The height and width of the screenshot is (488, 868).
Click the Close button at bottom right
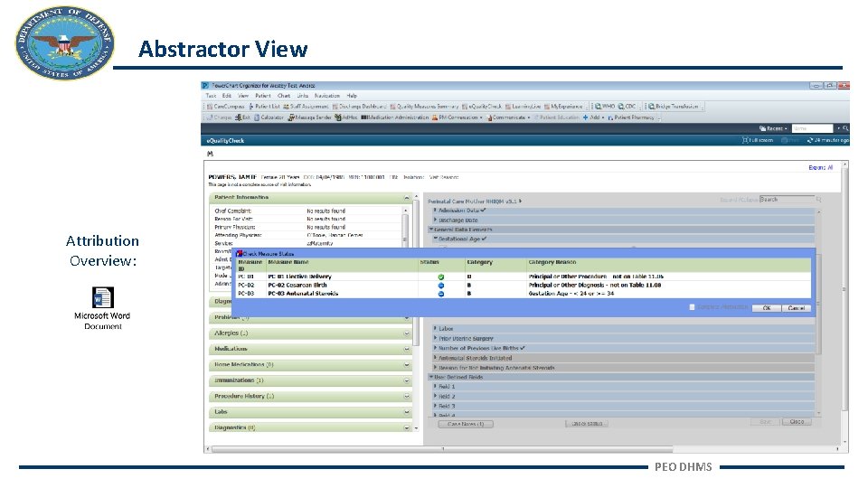point(797,422)
